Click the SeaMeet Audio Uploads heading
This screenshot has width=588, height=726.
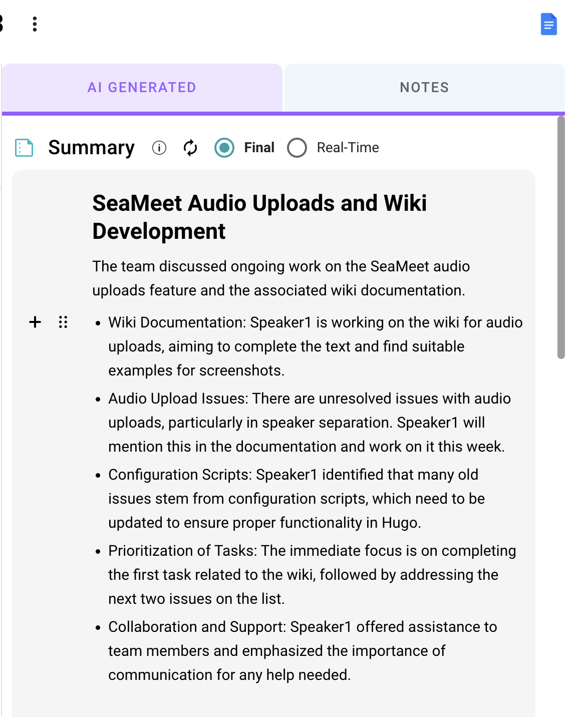259,217
